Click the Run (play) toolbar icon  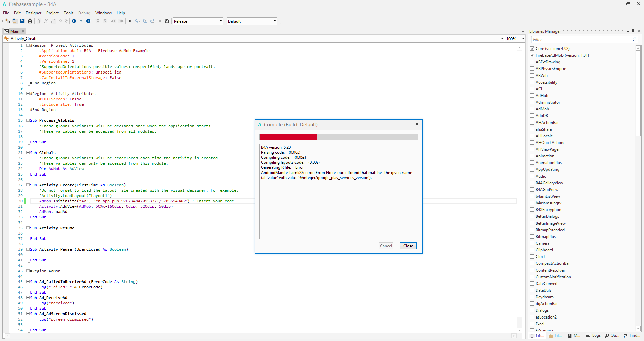pos(130,21)
